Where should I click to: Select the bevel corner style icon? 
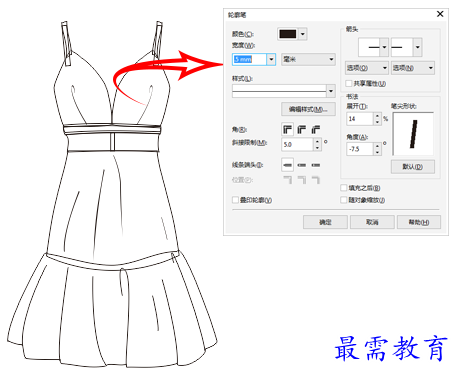coord(316,129)
